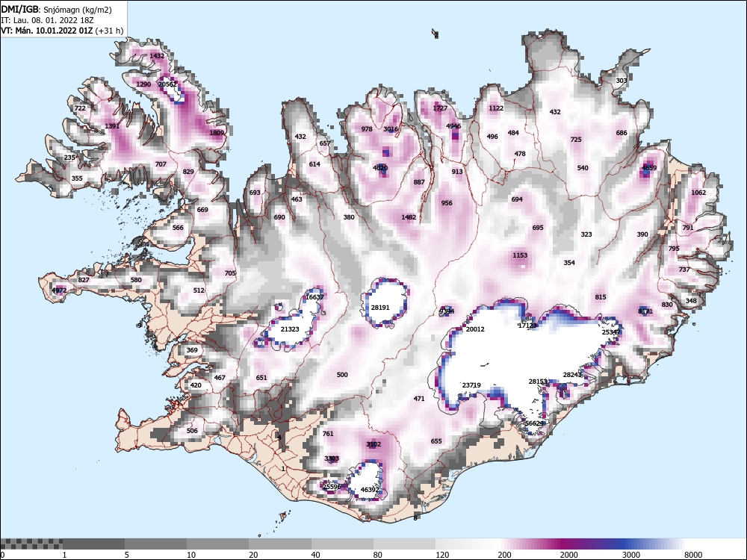Click the snow value '1122'
Viewport: 747px width, 560px height.
click(496, 108)
